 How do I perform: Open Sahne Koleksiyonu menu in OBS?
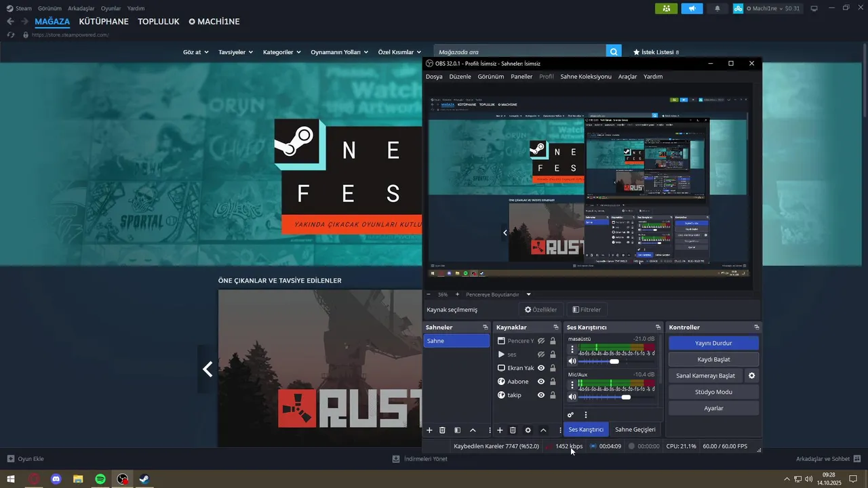(x=586, y=77)
